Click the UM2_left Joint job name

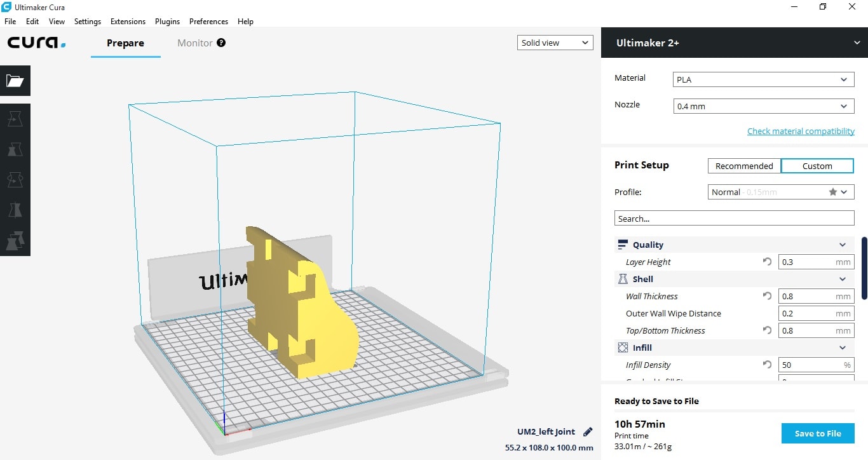tap(546, 431)
